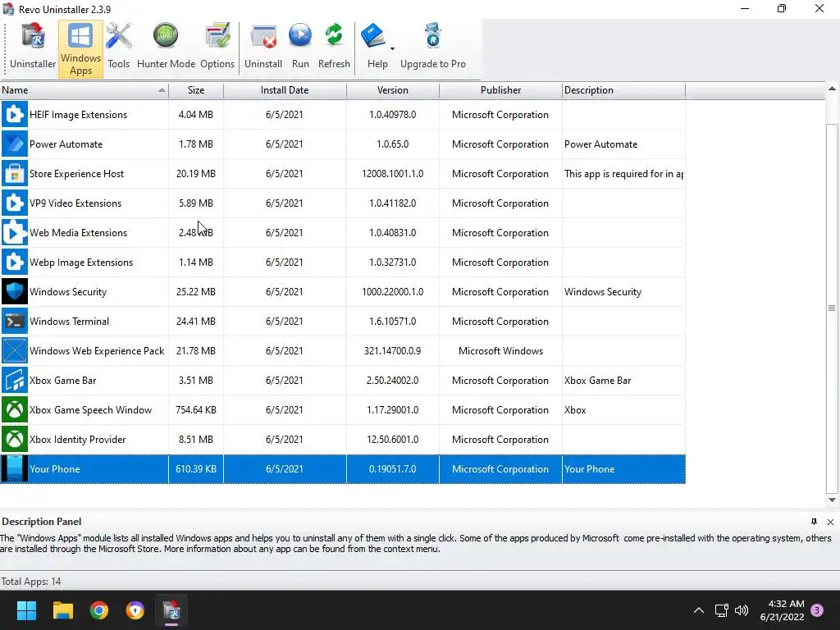Screen dimensions: 840x630
Task: Click 'VP9 Video Extensions' name text
Action: [75, 203]
